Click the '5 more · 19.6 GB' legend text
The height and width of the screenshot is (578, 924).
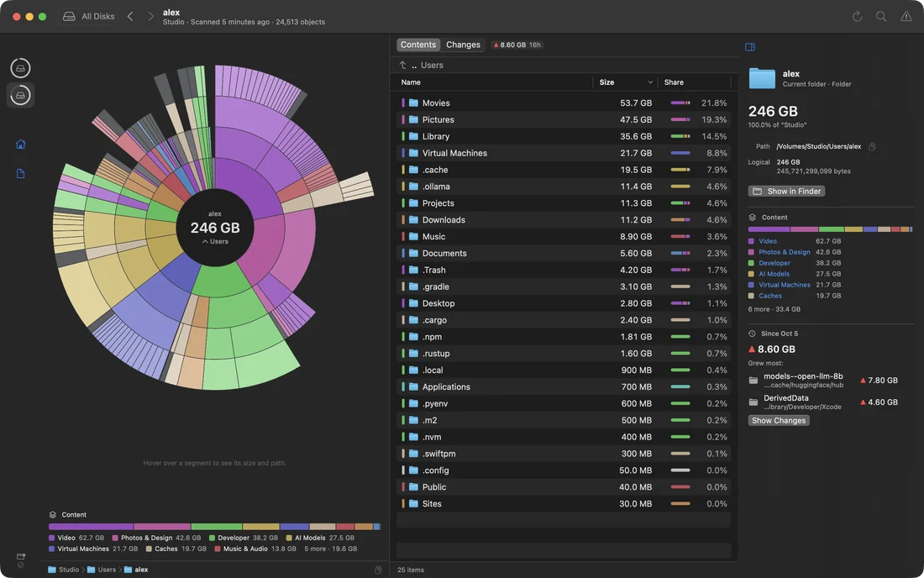pyautogui.click(x=331, y=549)
